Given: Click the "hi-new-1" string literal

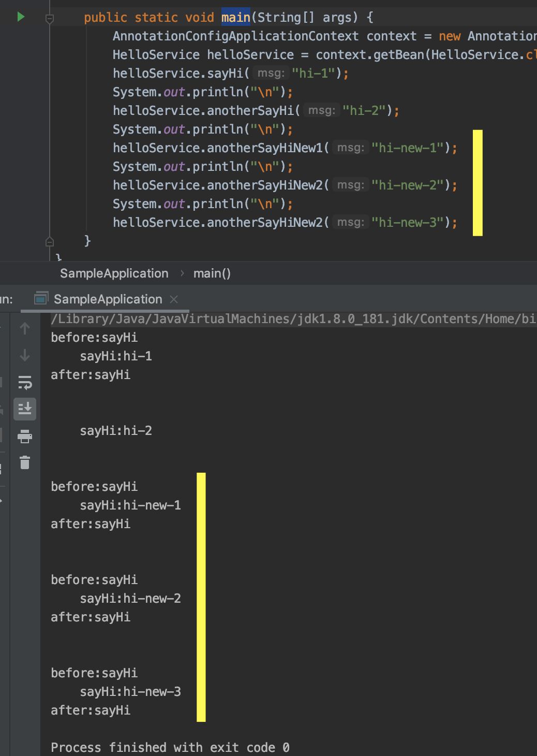Looking at the screenshot, I should coord(407,148).
